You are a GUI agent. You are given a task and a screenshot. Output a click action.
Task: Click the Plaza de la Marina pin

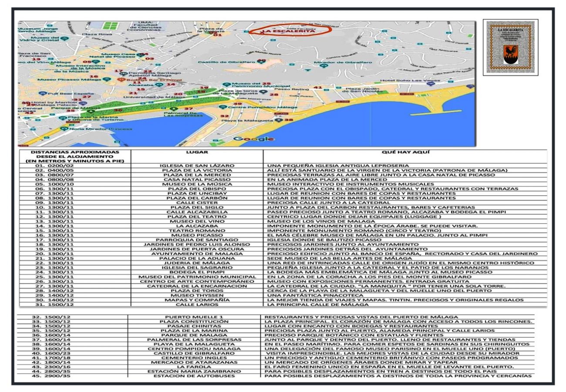click(64, 117)
